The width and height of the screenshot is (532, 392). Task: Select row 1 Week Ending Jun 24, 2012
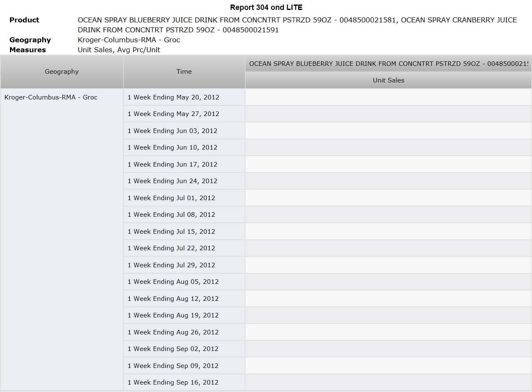pos(184,181)
